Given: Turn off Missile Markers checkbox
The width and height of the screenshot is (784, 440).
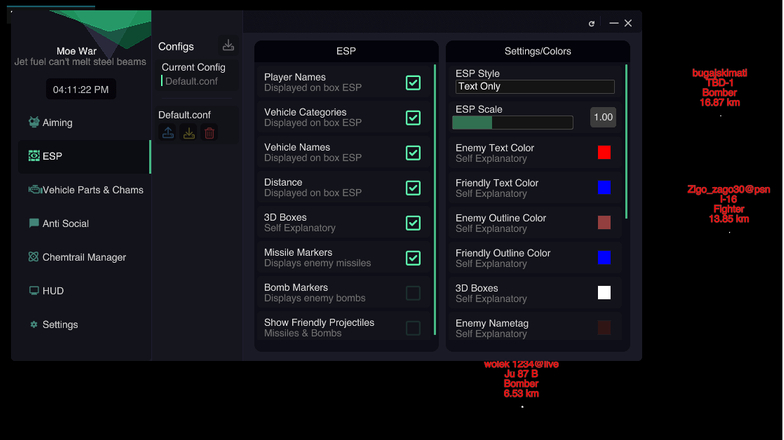Looking at the screenshot, I should (x=413, y=258).
